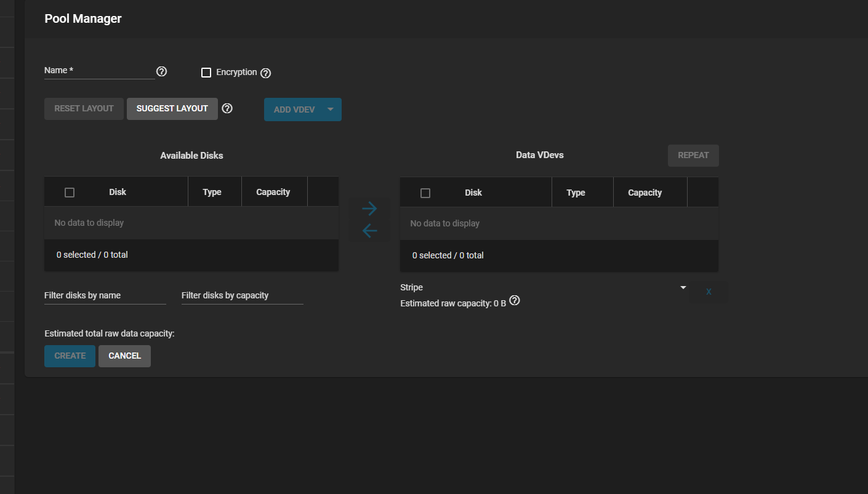Focus the pool Name input field
Screen dimensions: 868x494
(x=99, y=71)
